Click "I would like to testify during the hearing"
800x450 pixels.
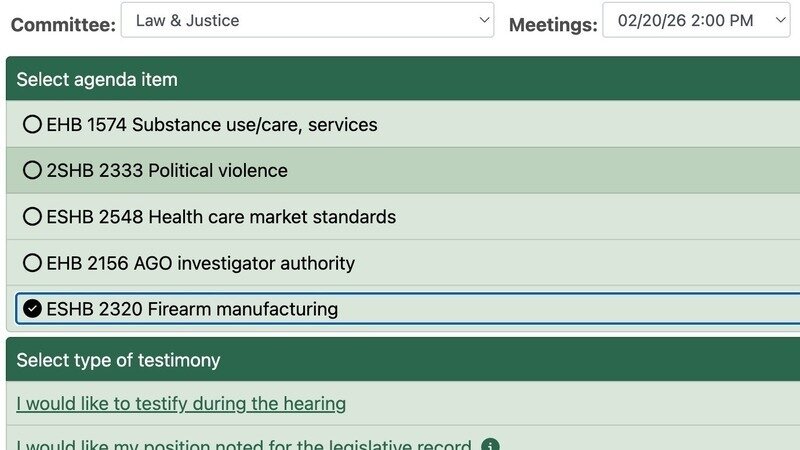[181, 404]
